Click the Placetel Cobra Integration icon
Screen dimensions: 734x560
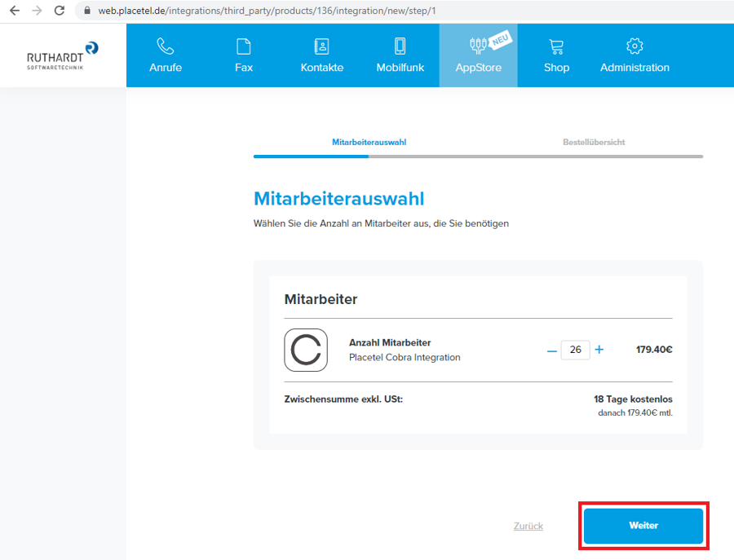[x=306, y=350]
